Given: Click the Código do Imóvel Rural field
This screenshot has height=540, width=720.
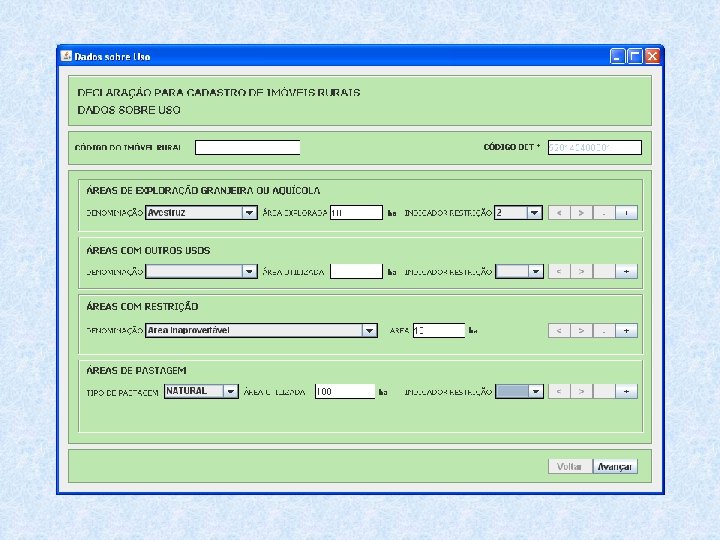Looking at the screenshot, I should (248, 147).
